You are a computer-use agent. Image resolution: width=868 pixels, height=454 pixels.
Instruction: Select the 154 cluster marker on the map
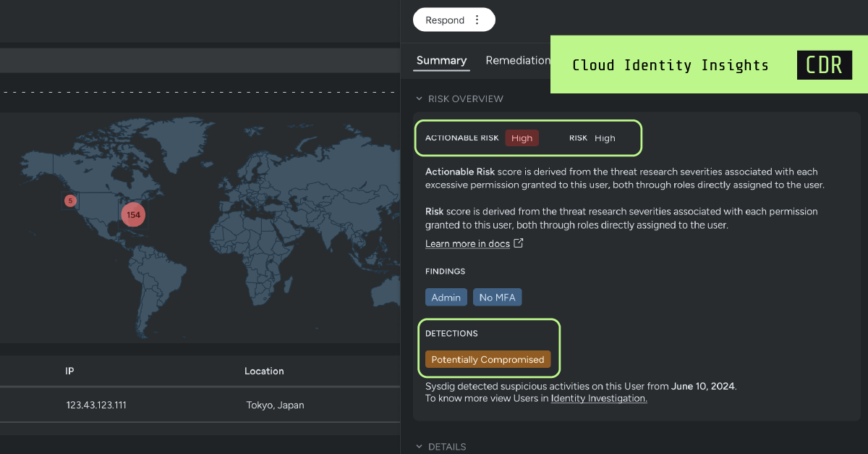tap(133, 214)
